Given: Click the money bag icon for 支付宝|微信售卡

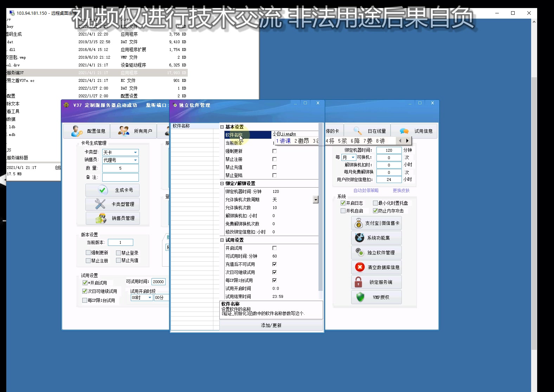Looking at the screenshot, I should point(359,223).
